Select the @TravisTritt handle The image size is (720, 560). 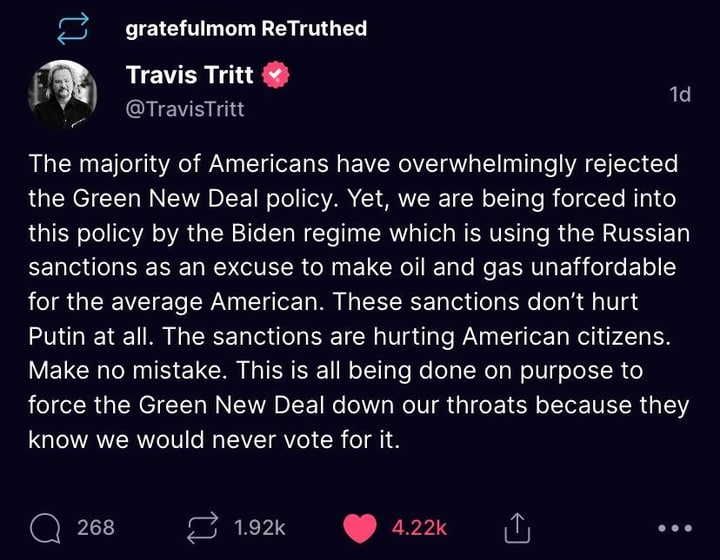[x=185, y=108]
